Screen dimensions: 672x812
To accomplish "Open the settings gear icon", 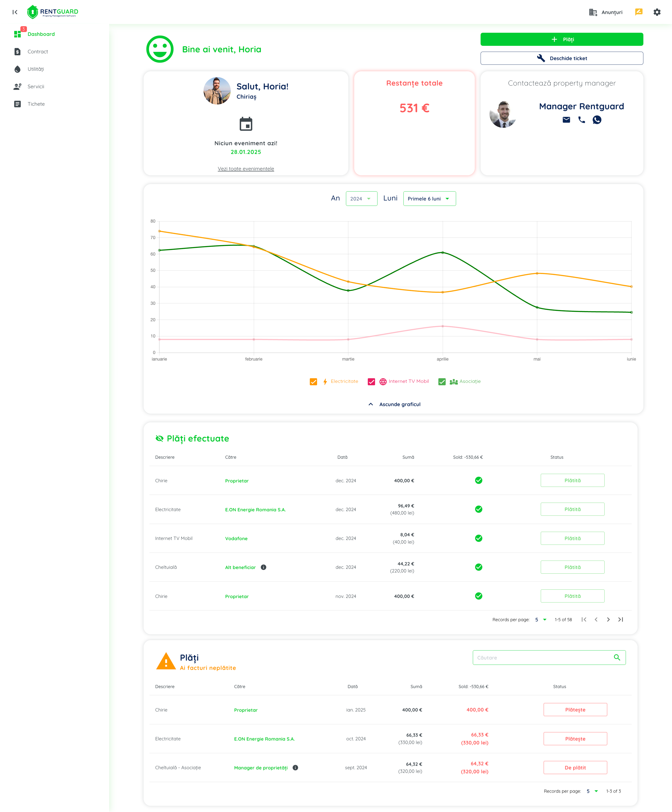I will (656, 12).
